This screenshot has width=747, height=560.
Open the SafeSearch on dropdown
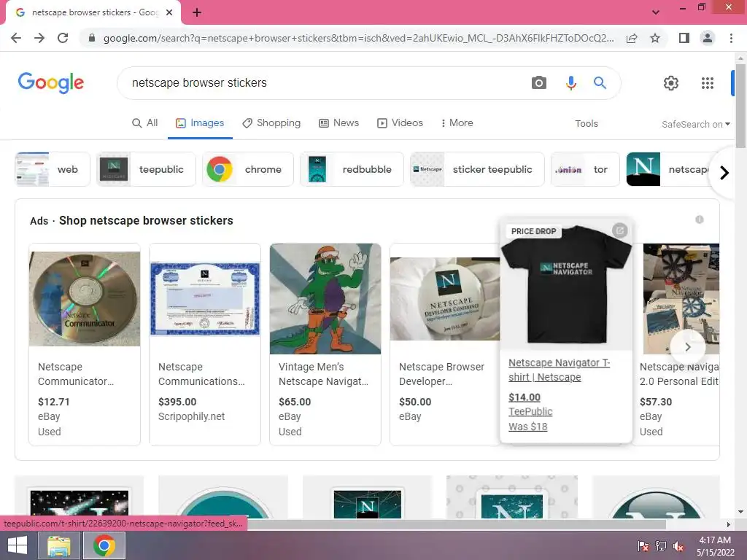point(695,124)
